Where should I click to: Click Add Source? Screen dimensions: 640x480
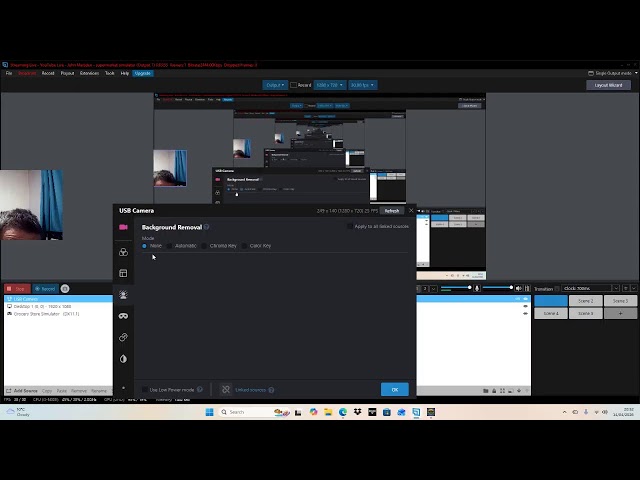[x=22, y=391]
